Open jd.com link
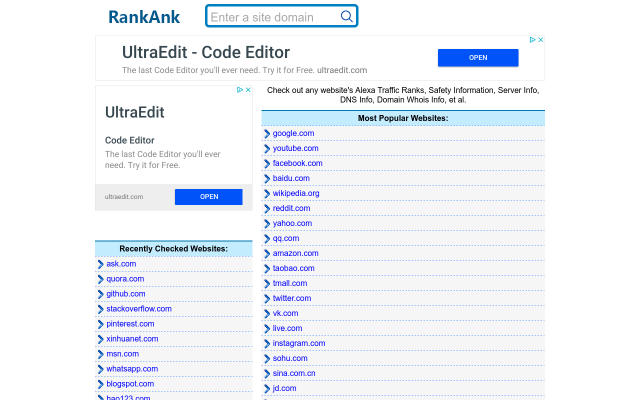This screenshot has height=400, width=640. tap(284, 388)
